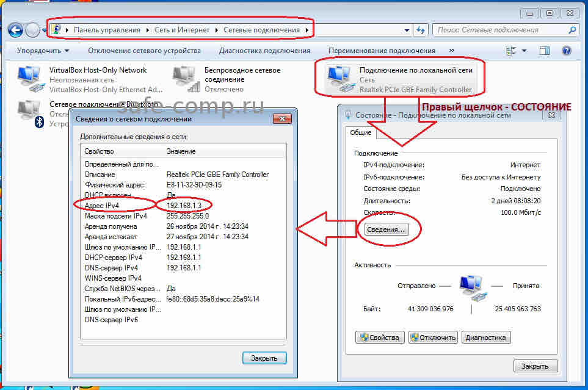Select the Bluetooth network connection icon

pyautogui.click(x=31, y=113)
